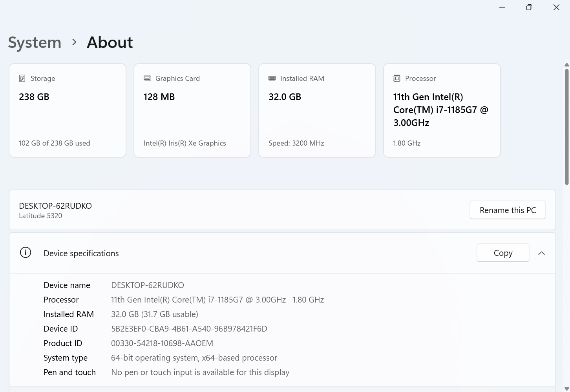This screenshot has height=392, width=570.
Task: Open the 102 GB of 238 GB used storage details
Action: pyautogui.click(x=55, y=143)
